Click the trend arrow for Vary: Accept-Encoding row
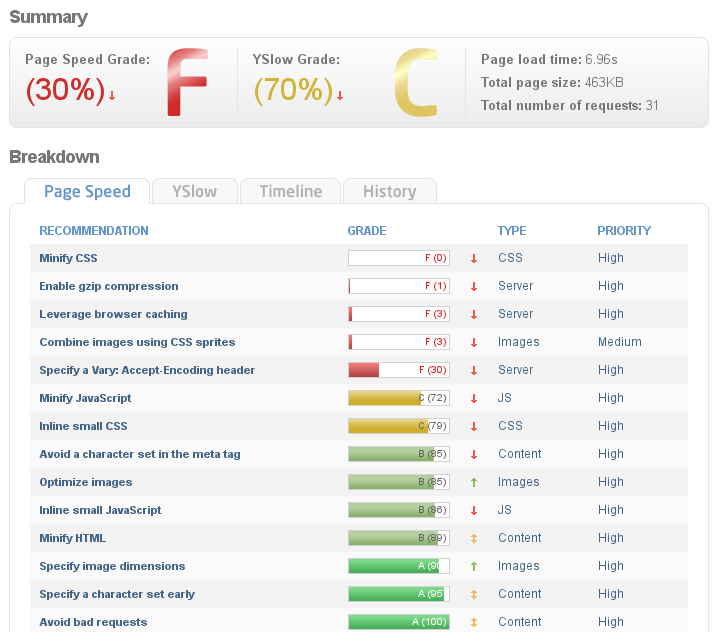Viewport: 719px width, 632px height. coord(474,371)
